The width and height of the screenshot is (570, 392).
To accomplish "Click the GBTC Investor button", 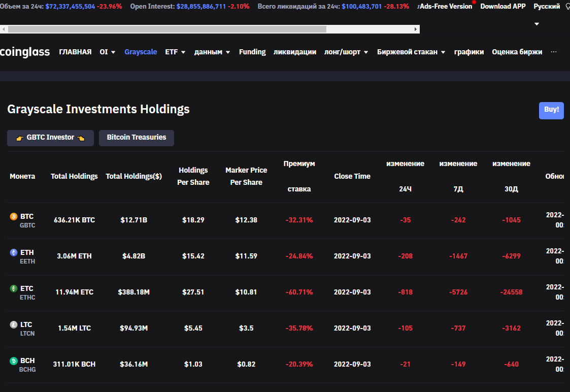I will point(51,138).
